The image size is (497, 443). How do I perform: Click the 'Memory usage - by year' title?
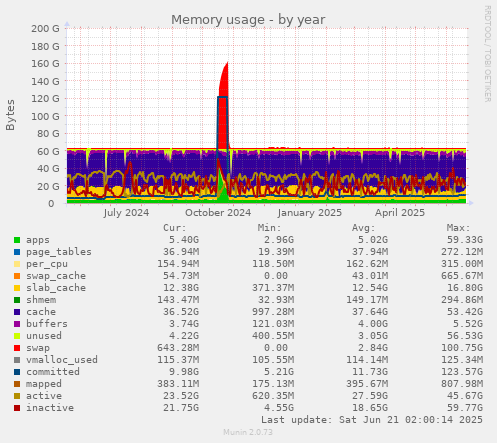pos(248,20)
